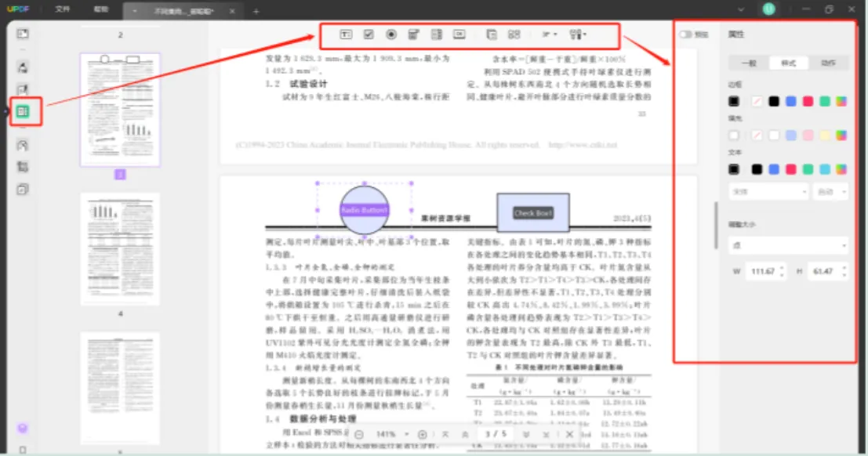
Task: Toggle the Preview switch
Action: [685, 34]
